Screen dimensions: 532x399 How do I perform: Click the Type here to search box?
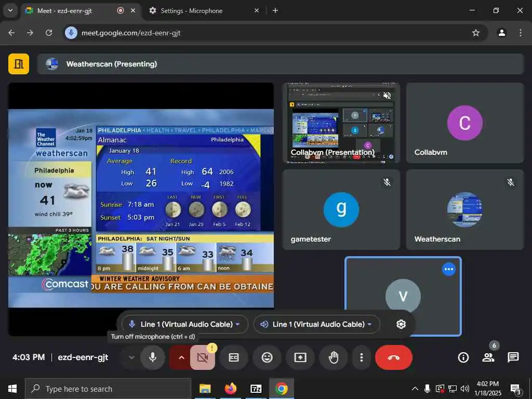tap(108, 389)
